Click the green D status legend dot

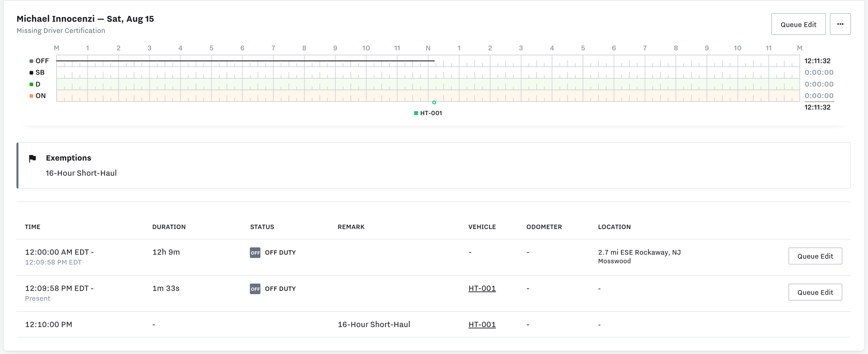point(31,84)
